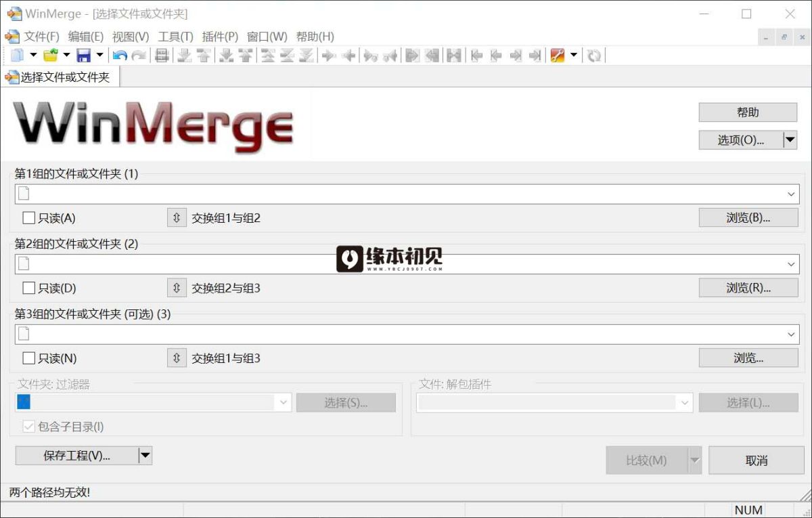
Task: Click the Copy Right arrow icon
Action: [x=330, y=56]
